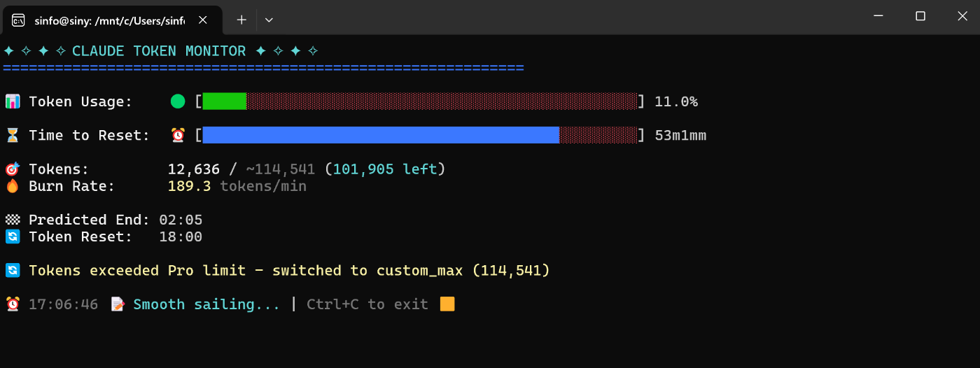Click the Token Reset 18:00 time
Image resolution: width=980 pixels, height=368 pixels.
[181, 236]
